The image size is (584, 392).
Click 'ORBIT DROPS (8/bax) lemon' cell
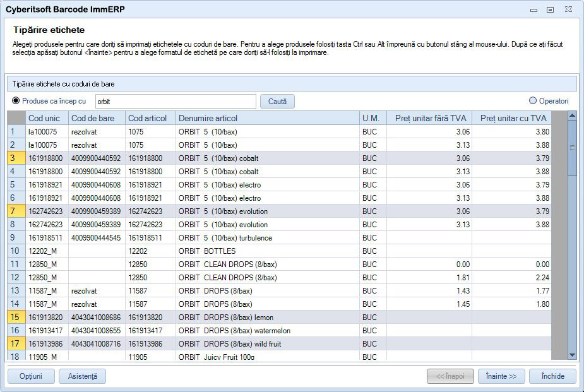click(x=268, y=317)
